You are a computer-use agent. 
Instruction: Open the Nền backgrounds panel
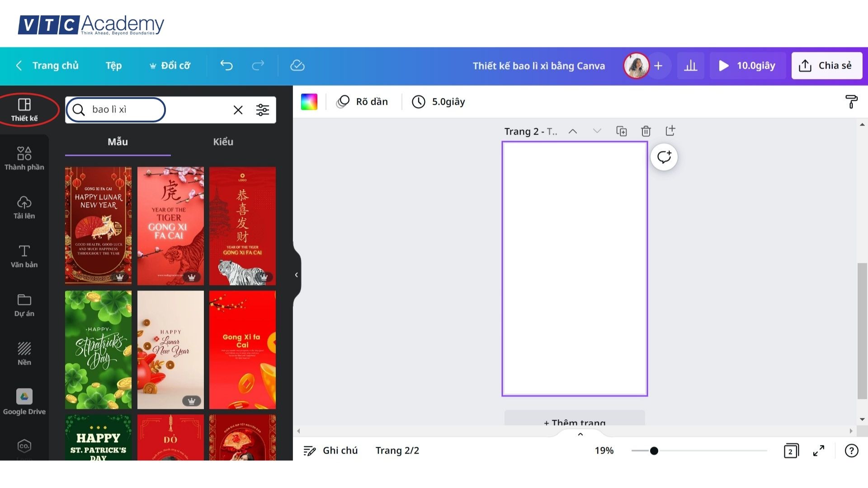click(x=24, y=352)
